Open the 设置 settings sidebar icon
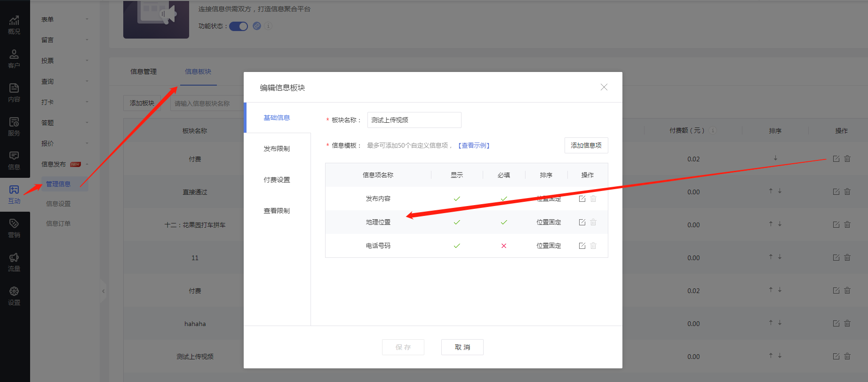 click(x=14, y=296)
